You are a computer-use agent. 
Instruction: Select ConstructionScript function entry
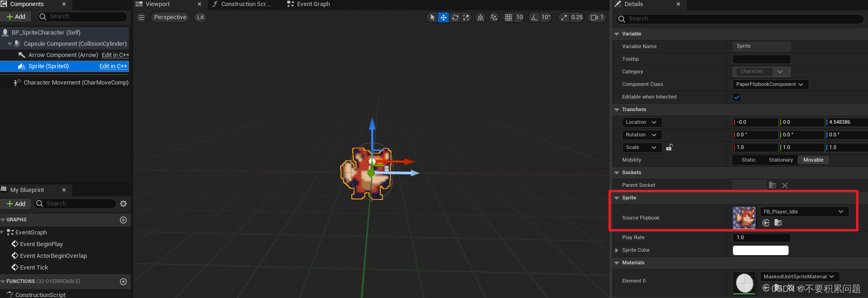tap(40, 295)
